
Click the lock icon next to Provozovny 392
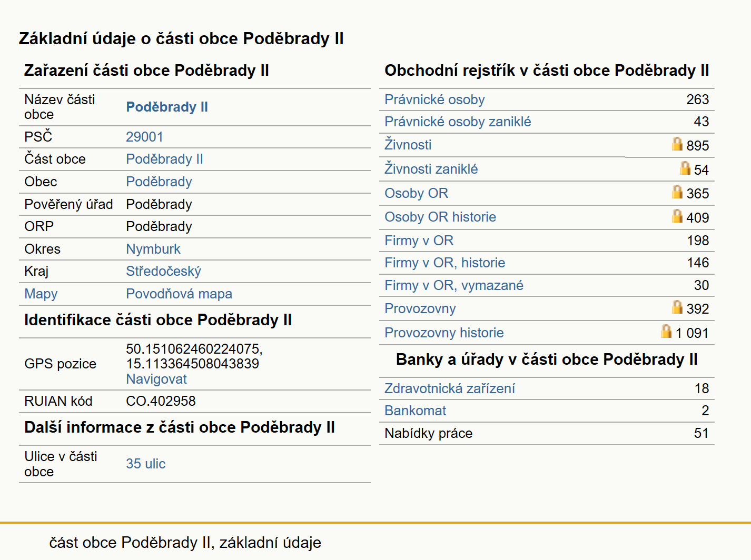click(x=677, y=307)
